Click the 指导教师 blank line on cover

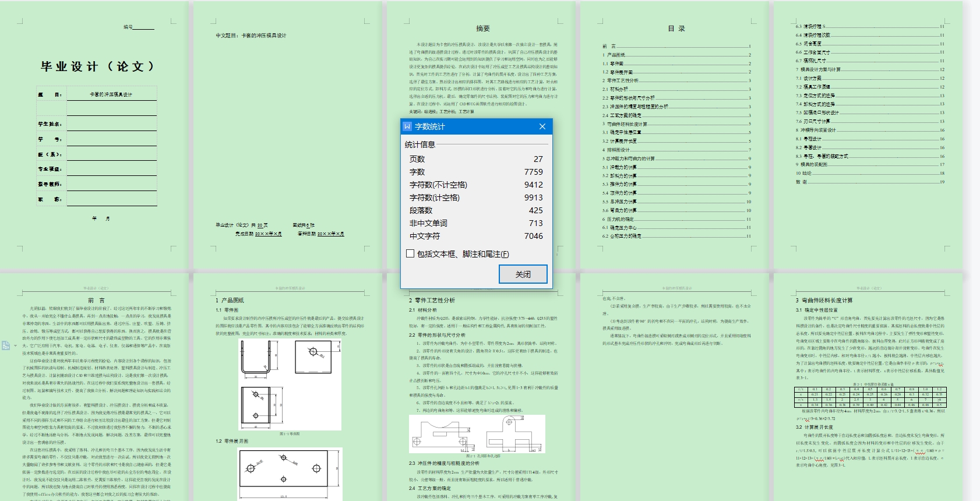coord(111,184)
